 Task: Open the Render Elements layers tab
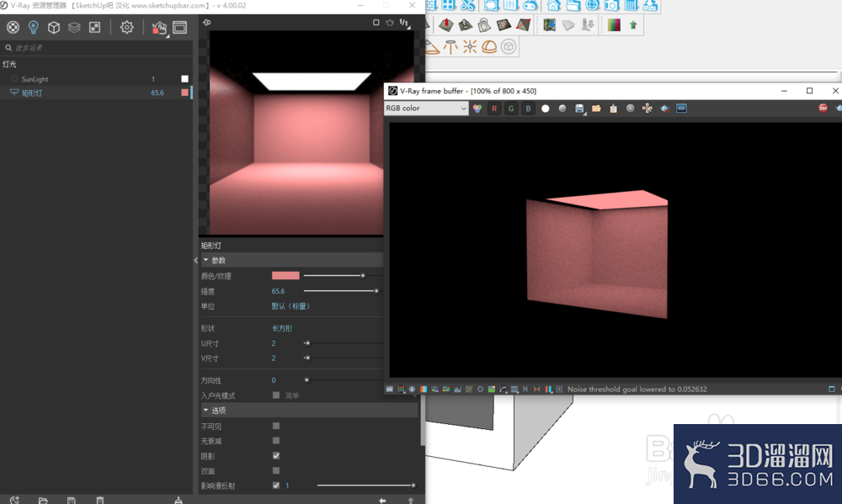[74, 28]
